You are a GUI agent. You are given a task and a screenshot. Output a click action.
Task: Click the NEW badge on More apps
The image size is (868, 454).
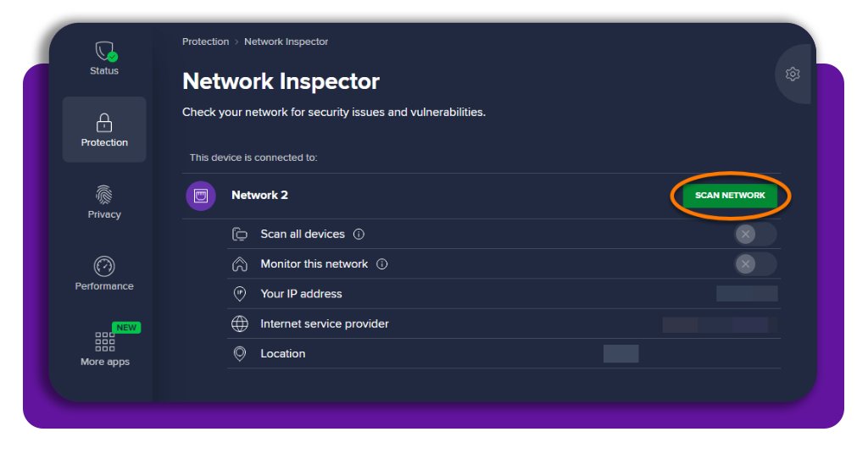[126, 327]
